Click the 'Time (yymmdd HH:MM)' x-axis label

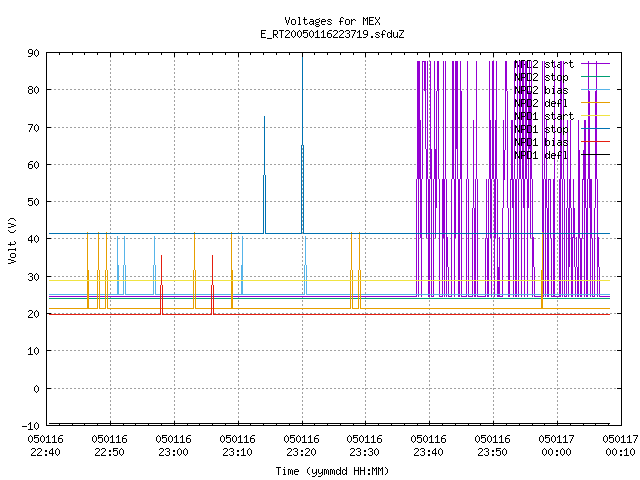point(332,471)
